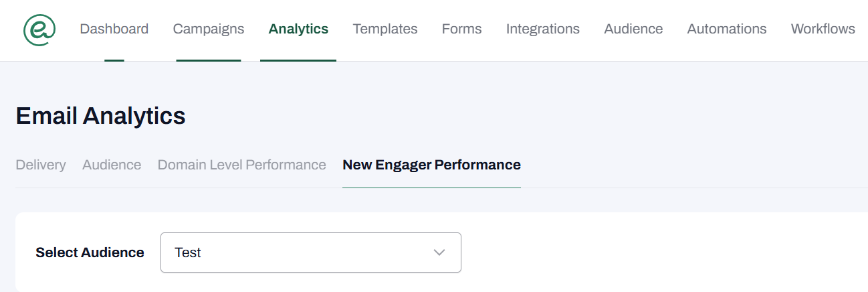Click the Select Audience label
Viewport: 868px width, 292px height.
pyautogui.click(x=90, y=252)
